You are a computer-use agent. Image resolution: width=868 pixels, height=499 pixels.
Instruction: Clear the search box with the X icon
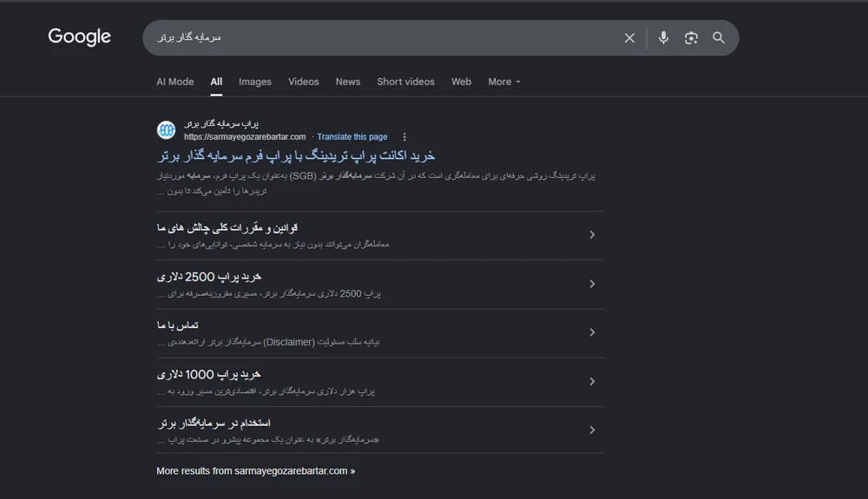tap(629, 37)
